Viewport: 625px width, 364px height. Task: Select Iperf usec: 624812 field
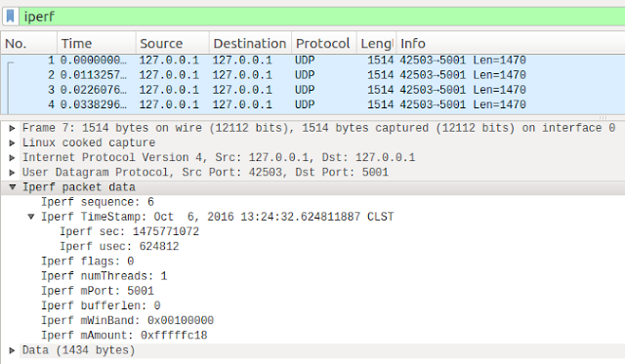pos(119,247)
